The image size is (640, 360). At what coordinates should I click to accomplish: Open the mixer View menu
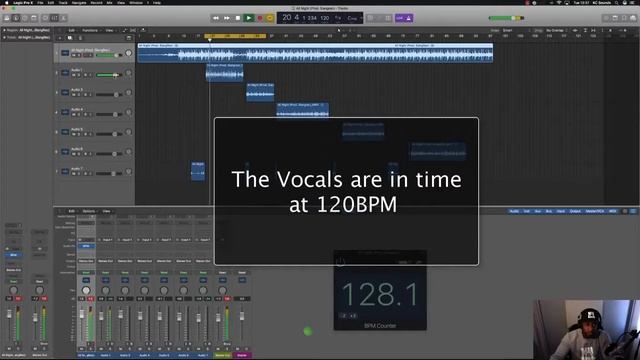pos(107,211)
